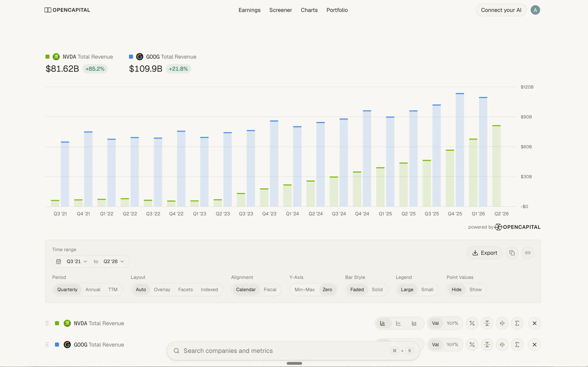The width and height of the screenshot is (588, 367).
Task: Click the green swatch in NVDA series row
Action: click(x=57, y=323)
